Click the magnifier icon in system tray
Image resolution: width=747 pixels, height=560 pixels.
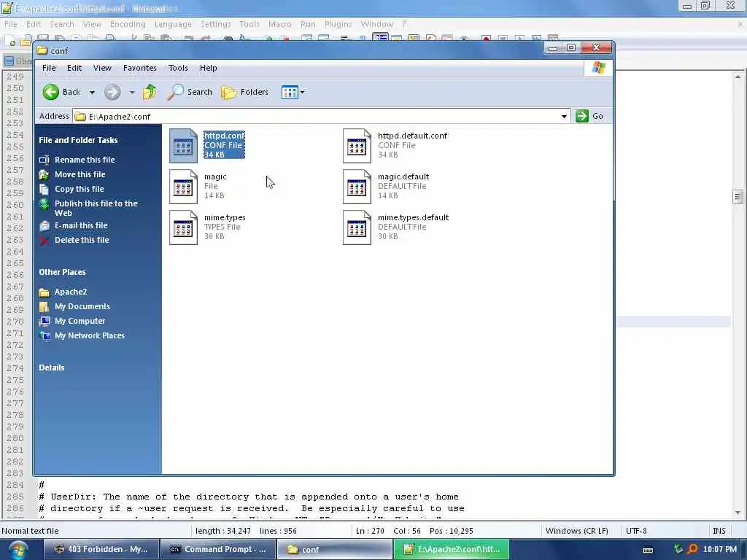692,549
